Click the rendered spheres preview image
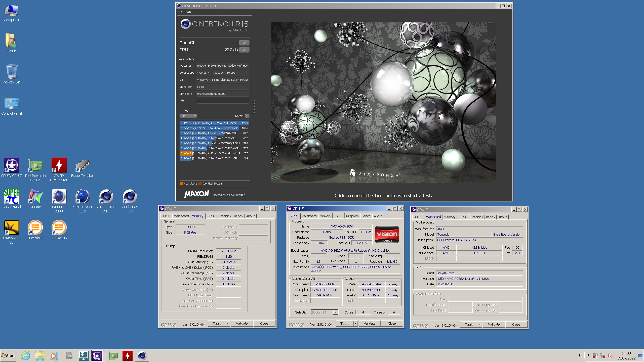The height and width of the screenshot is (362, 644). tap(383, 102)
